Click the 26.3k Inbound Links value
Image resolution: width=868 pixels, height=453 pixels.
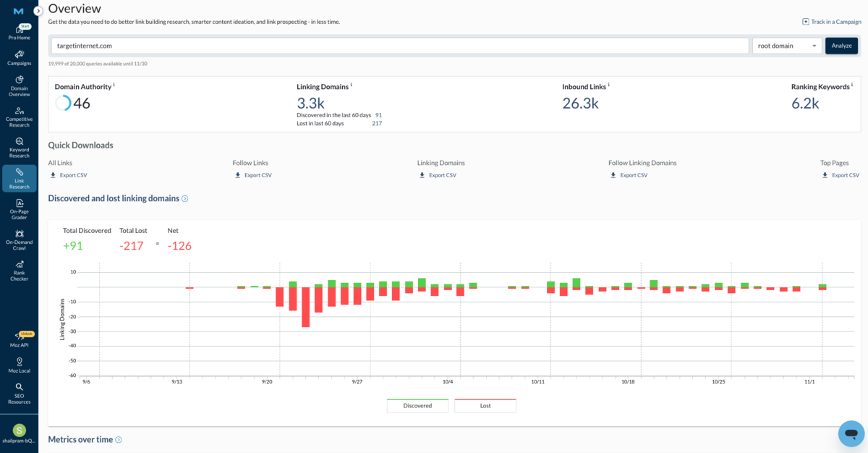coord(581,103)
